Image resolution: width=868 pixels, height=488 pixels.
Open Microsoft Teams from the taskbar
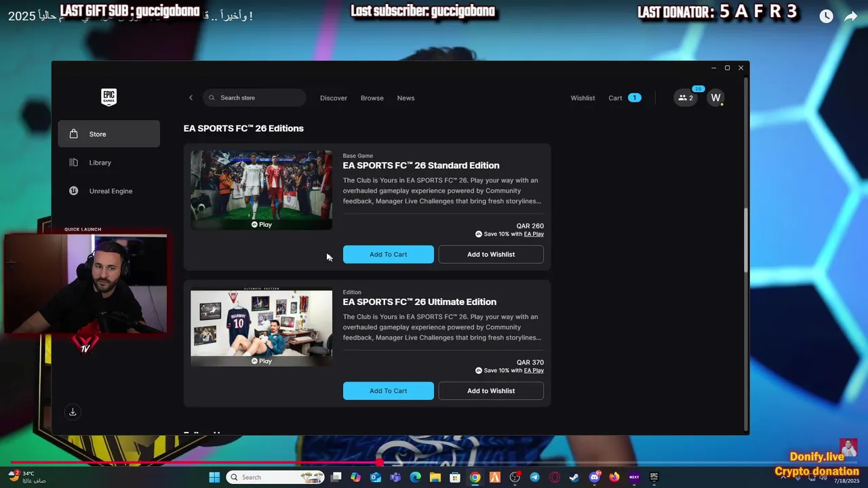(395, 477)
